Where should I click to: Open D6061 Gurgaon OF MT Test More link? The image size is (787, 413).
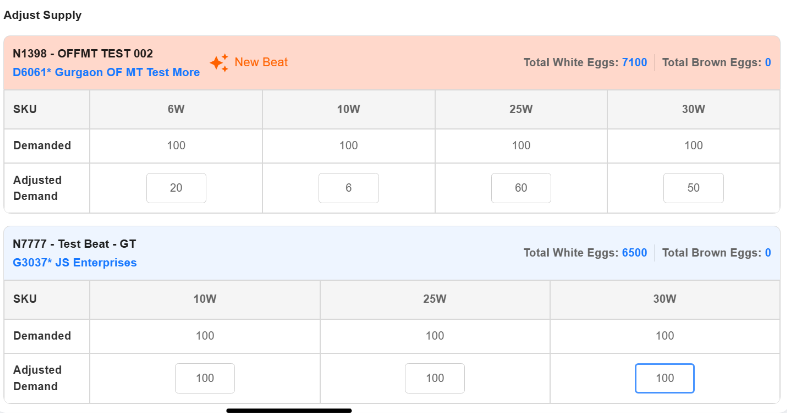click(x=106, y=73)
